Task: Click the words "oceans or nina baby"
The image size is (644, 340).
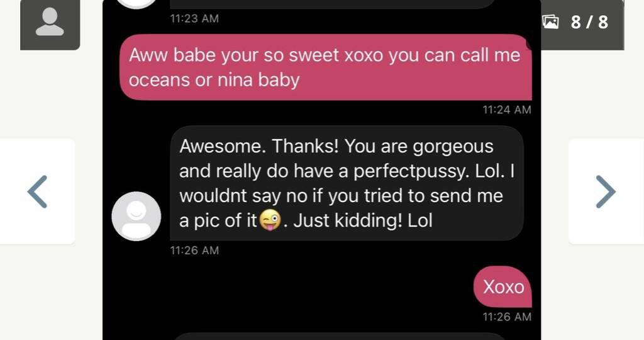Action: (214, 80)
